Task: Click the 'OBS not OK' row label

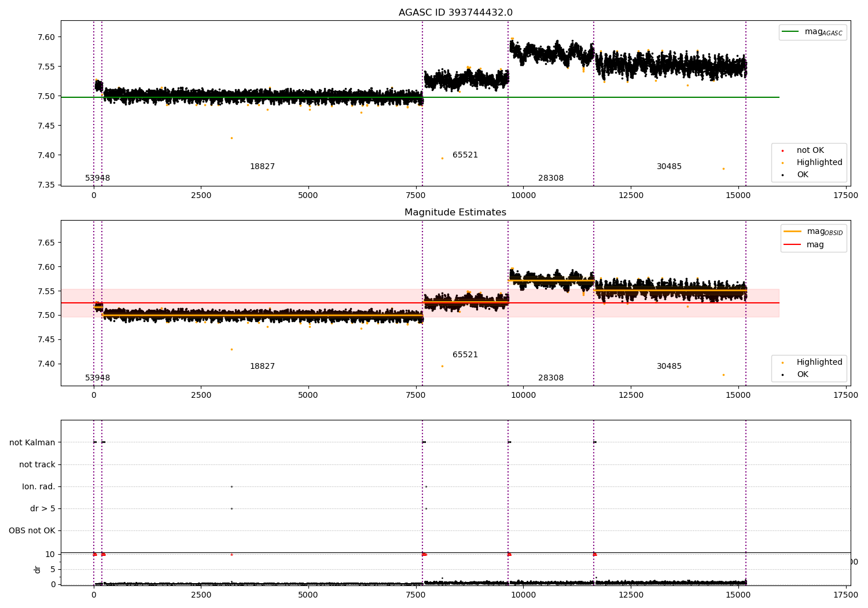Action: point(32,531)
